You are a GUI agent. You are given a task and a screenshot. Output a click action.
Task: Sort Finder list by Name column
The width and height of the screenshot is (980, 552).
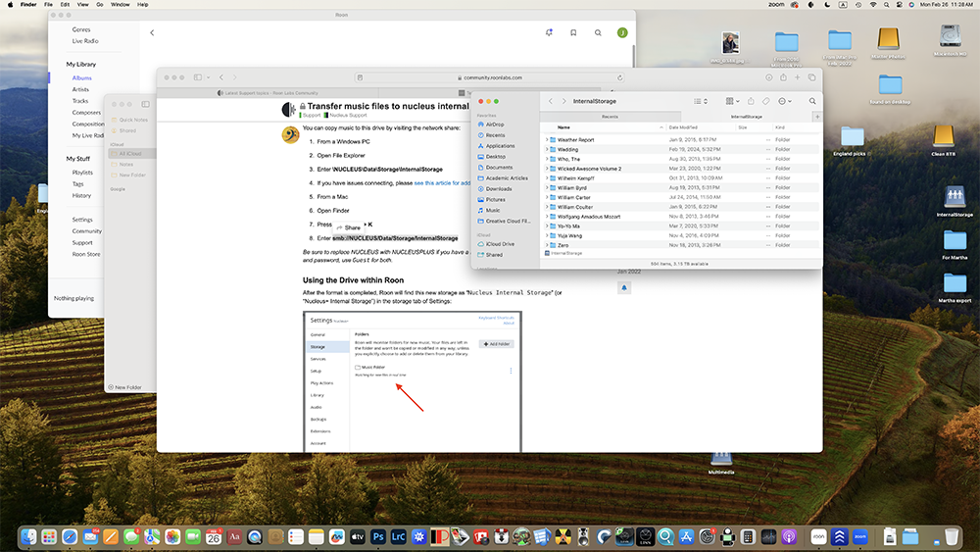pos(563,127)
